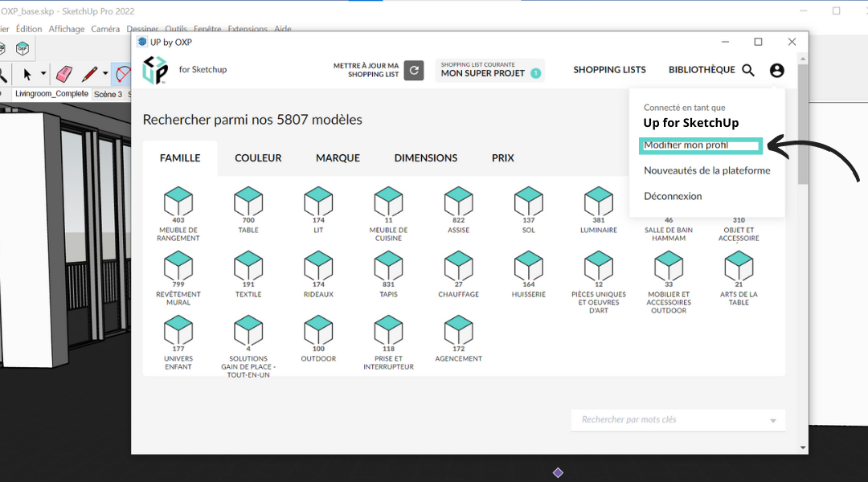Screen dimensions: 868x482
Task: Open the Tapis category cube icon
Action: click(x=389, y=266)
